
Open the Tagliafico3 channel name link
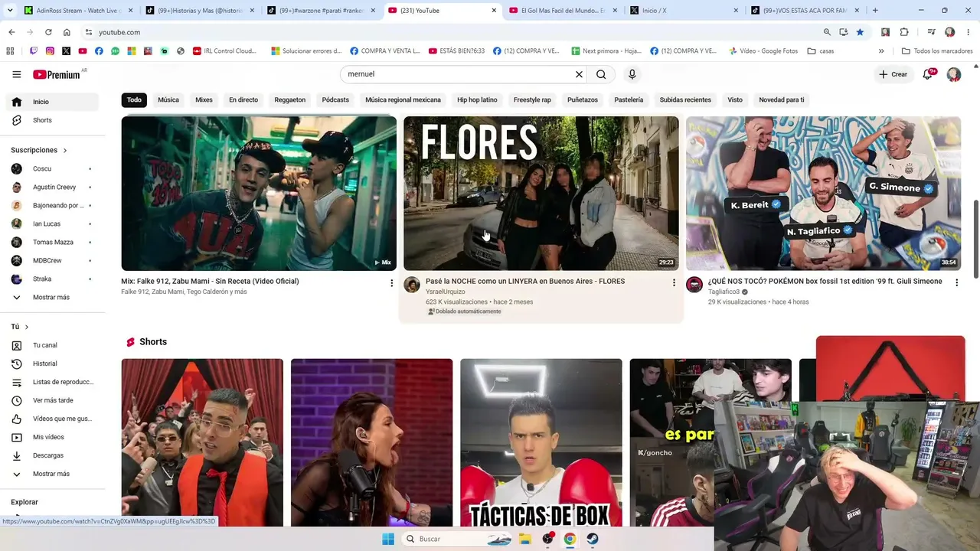724,292
